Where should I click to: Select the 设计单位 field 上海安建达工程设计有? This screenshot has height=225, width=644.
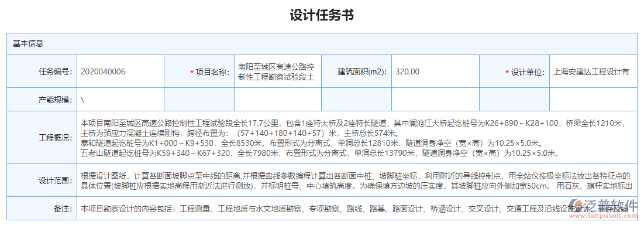594,71
